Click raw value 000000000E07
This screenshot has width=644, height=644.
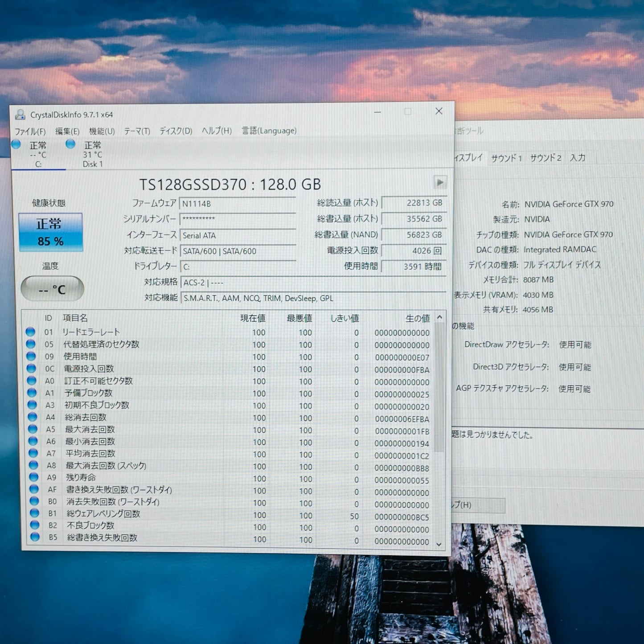tap(402, 357)
